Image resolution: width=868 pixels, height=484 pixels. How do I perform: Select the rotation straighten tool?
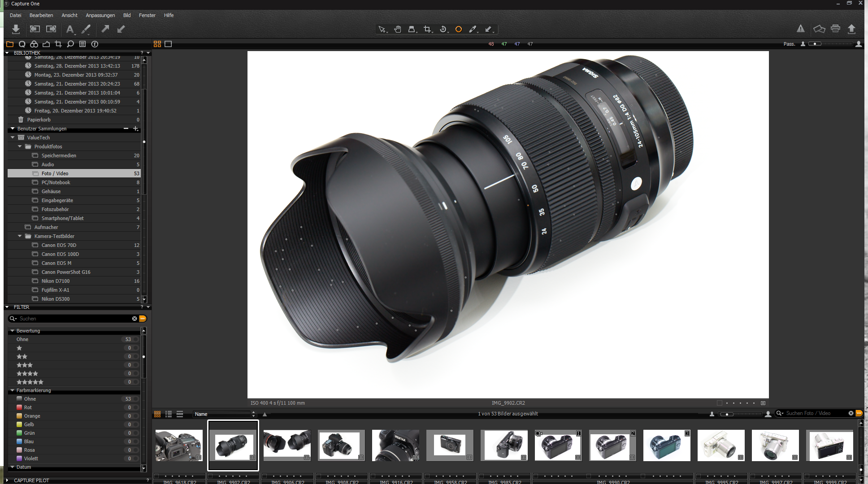point(443,29)
